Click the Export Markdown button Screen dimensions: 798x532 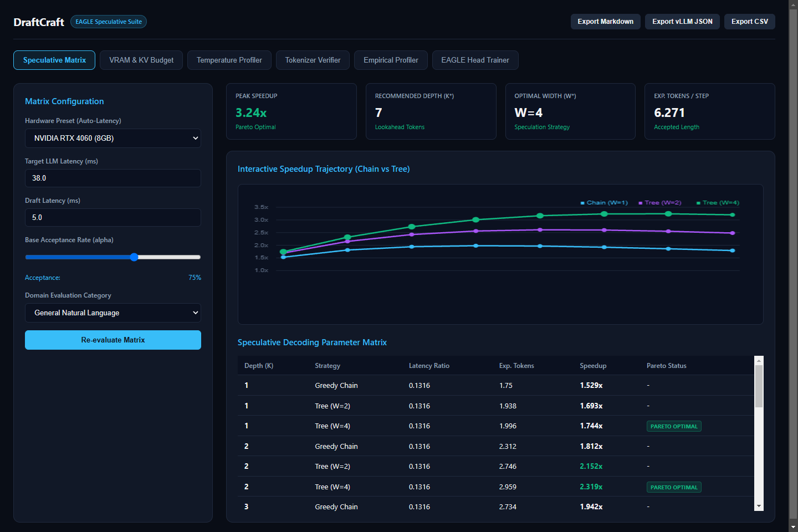pos(606,22)
